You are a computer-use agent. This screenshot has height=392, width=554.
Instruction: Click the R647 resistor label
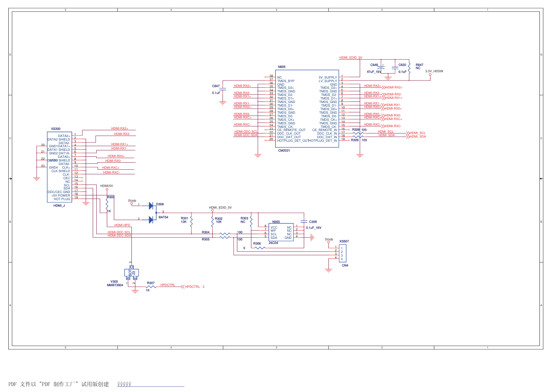(x=419, y=65)
